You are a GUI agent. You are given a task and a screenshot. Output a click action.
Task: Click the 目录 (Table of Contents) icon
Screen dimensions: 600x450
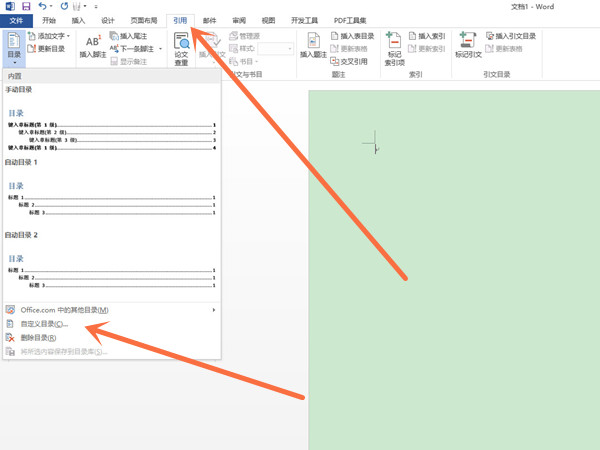pos(14,46)
